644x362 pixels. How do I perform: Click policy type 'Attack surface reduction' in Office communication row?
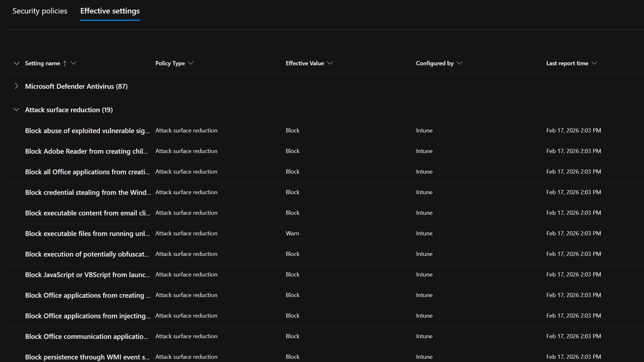pos(186,336)
